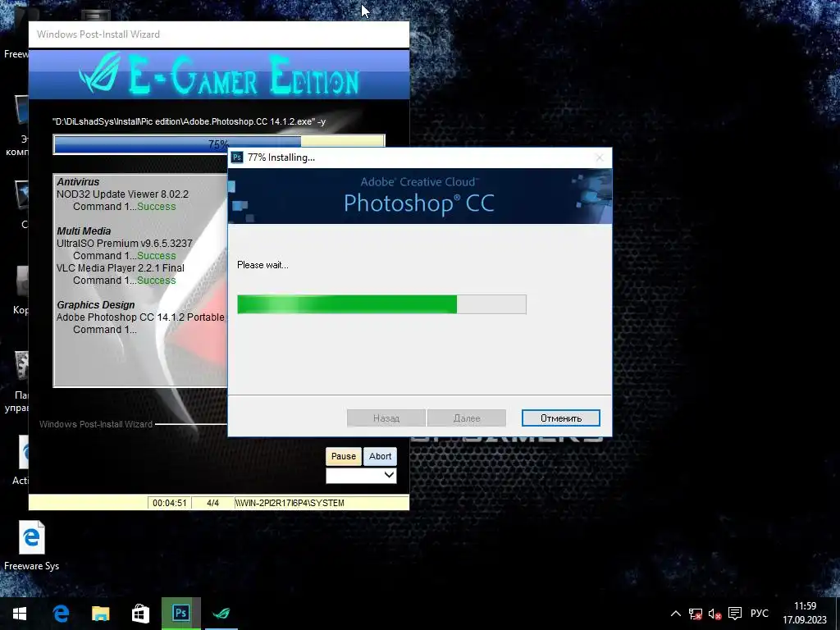Pause the Post-Install Wizard
The image size is (840, 630).
click(344, 456)
